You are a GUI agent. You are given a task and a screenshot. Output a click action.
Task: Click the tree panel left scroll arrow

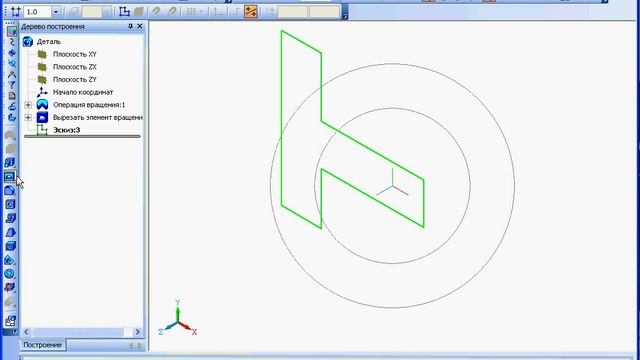click(x=27, y=332)
